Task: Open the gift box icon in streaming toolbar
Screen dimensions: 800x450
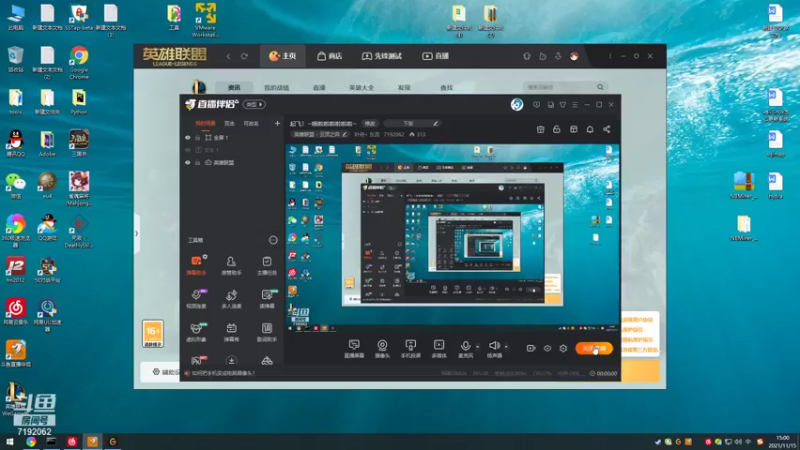Action: (540, 130)
